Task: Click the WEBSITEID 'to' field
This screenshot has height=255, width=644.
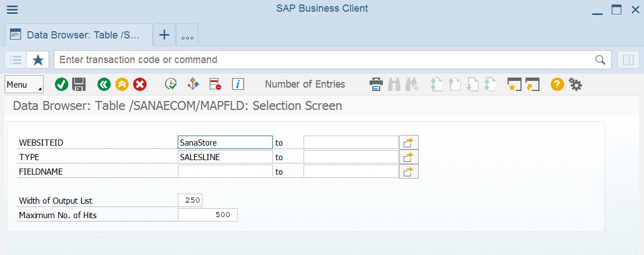Action: click(x=351, y=142)
